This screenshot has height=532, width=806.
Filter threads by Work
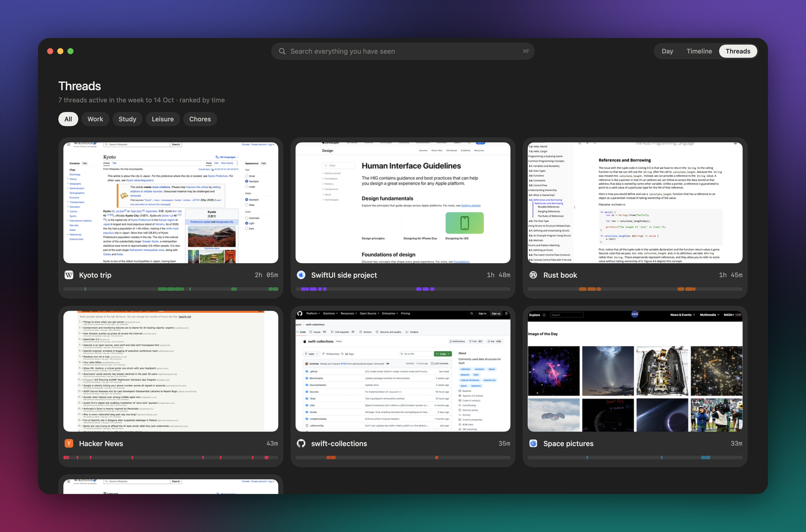point(95,119)
